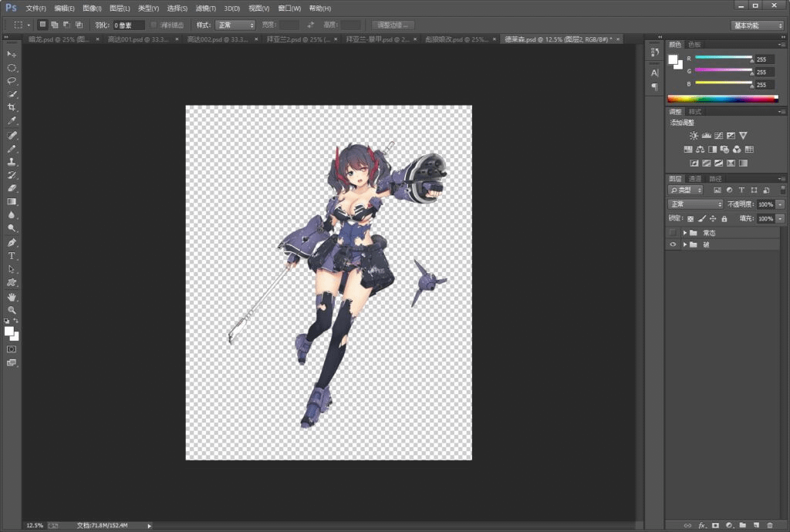Select the Move tool
Viewport: 790px width, 532px height.
pyautogui.click(x=11, y=55)
